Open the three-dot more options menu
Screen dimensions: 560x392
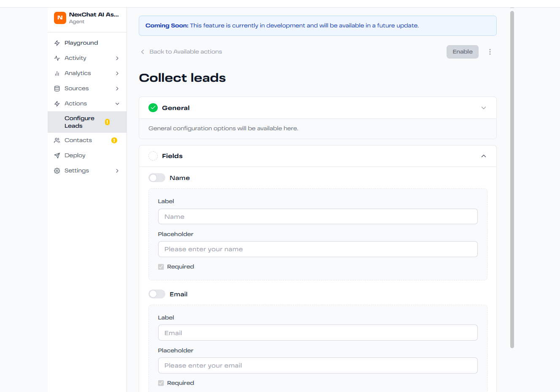(490, 52)
